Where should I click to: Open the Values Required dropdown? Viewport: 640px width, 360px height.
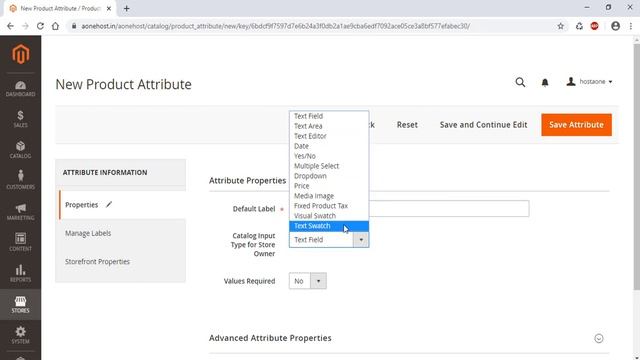pos(308,281)
